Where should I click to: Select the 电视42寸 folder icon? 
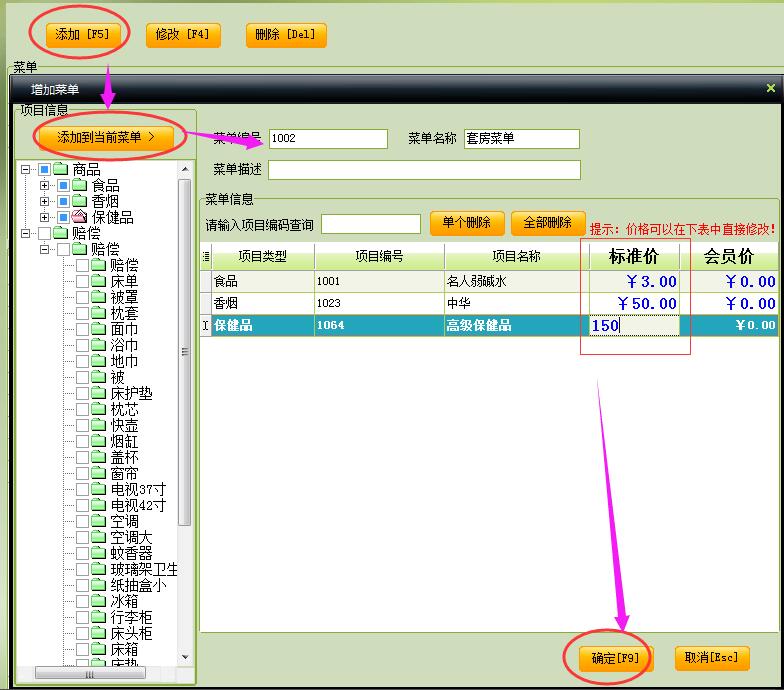98,505
